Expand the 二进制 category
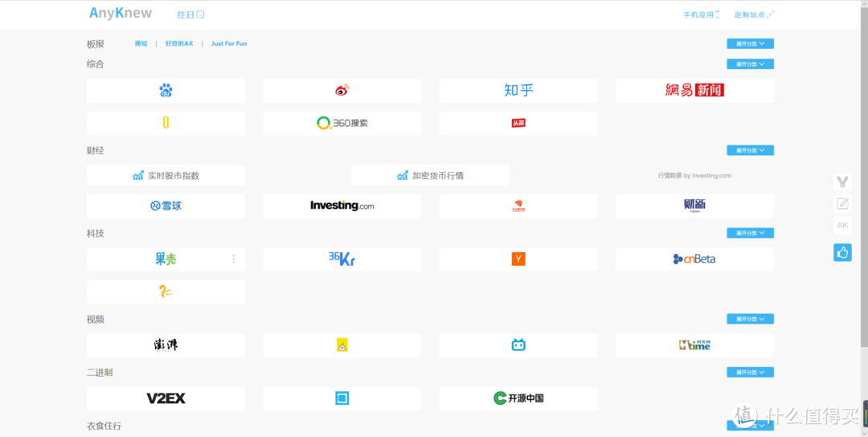 750,372
